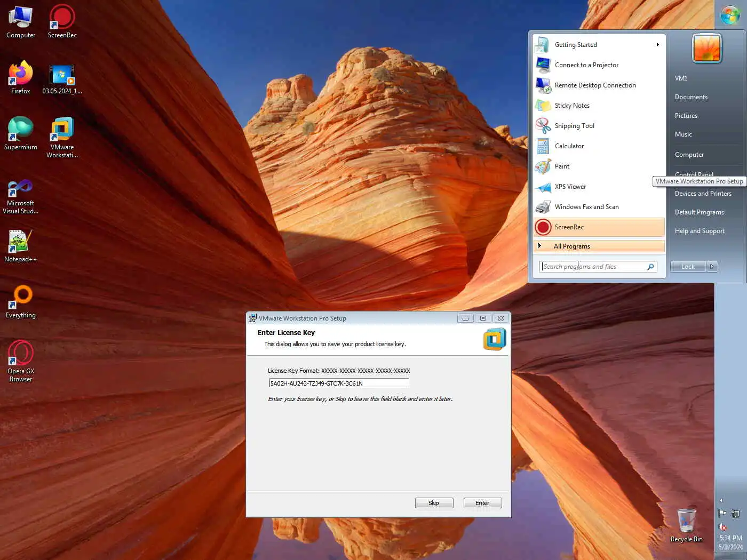Click the Snipping Tool scissors icon
747x560 pixels.
pyautogui.click(x=543, y=126)
